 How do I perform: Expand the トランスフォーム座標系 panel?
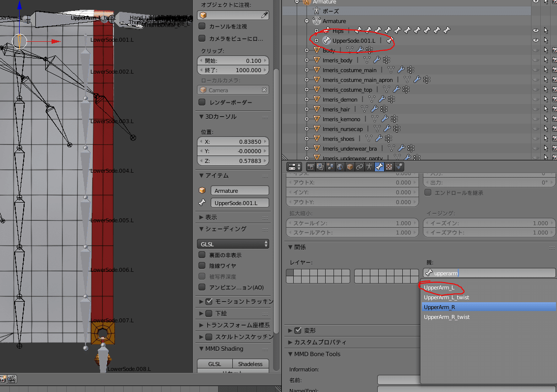201,325
